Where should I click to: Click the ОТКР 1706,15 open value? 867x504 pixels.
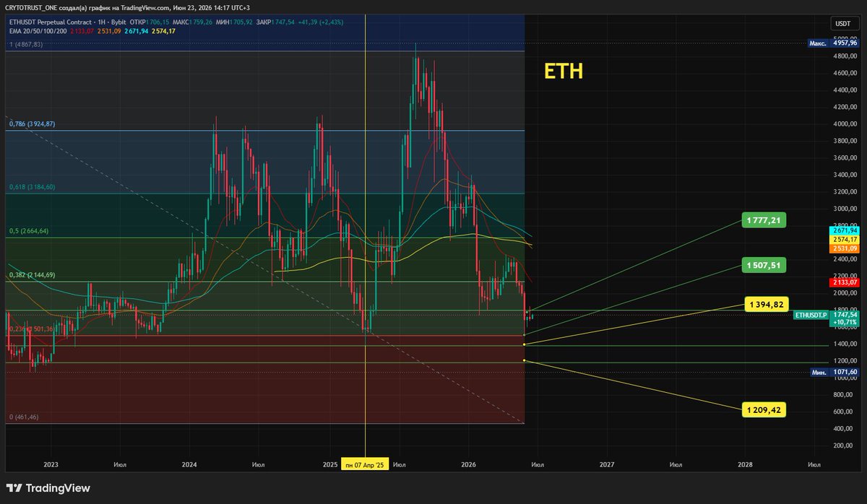click(x=150, y=22)
